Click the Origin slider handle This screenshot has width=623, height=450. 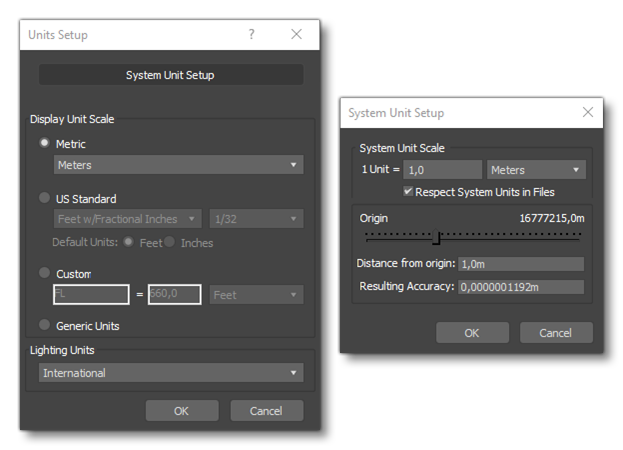click(436, 237)
